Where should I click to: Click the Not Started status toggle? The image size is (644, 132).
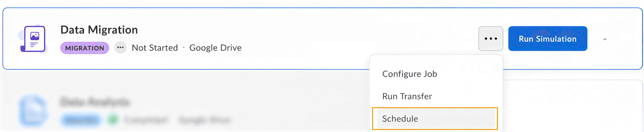click(x=155, y=48)
